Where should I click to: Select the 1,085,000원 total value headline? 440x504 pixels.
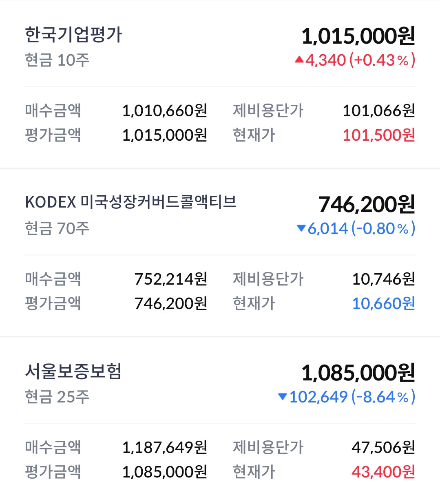coord(358,373)
